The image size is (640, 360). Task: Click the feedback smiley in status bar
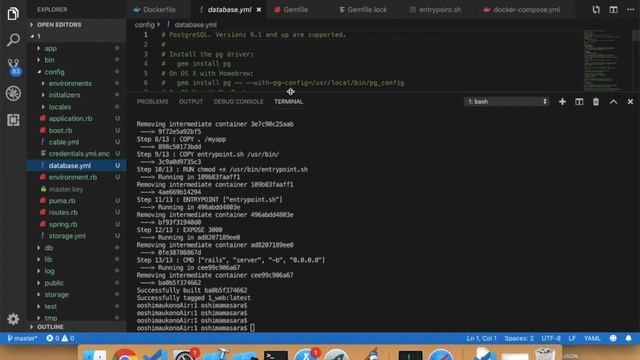[x=613, y=338]
